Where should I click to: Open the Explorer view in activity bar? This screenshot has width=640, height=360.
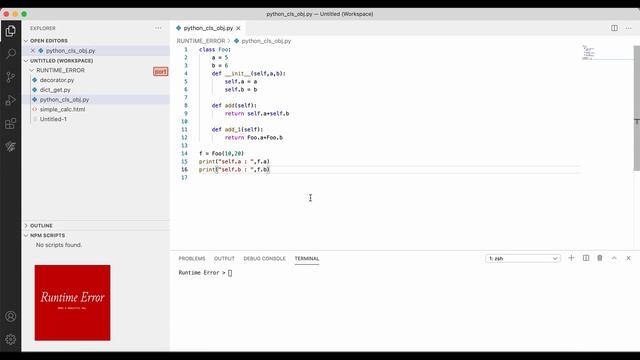[11, 31]
